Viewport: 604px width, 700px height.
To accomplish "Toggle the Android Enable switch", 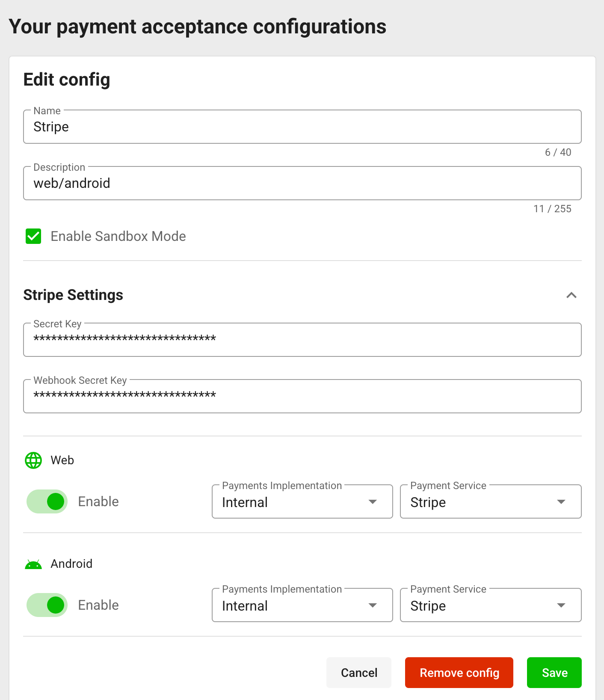I will 47,605.
